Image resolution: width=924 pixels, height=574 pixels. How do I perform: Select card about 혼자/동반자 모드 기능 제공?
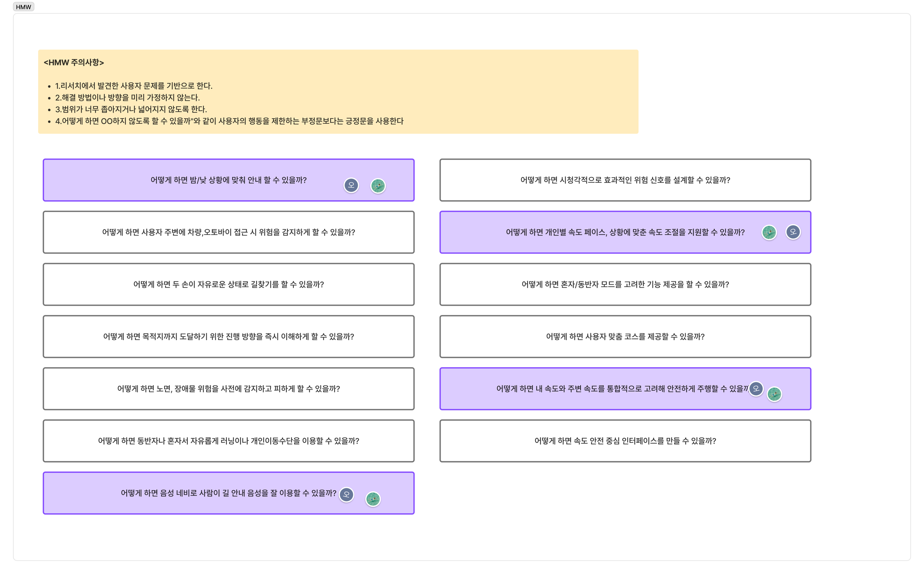coord(625,284)
